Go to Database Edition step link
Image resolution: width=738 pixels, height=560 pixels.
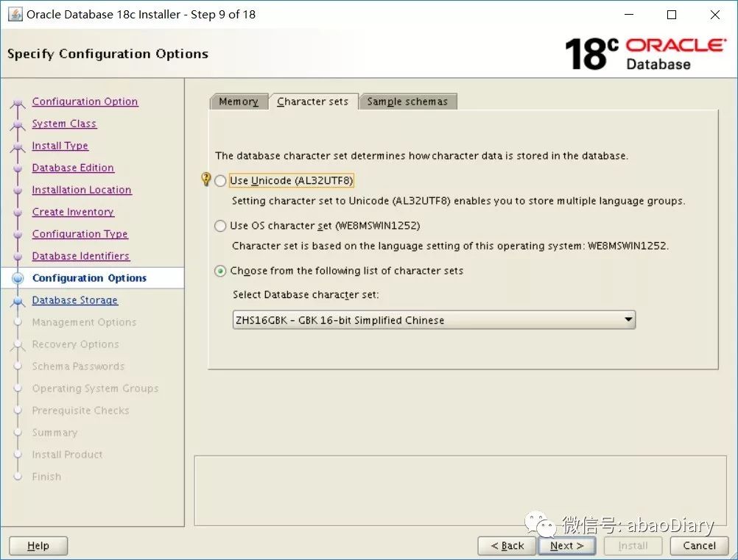(x=73, y=168)
